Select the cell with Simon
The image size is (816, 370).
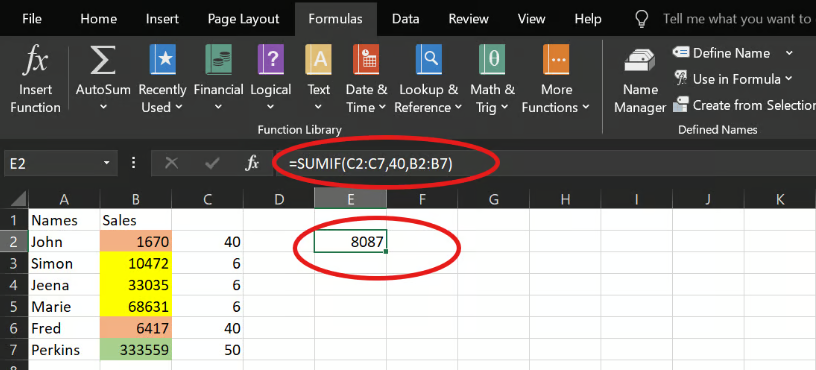click(x=64, y=263)
